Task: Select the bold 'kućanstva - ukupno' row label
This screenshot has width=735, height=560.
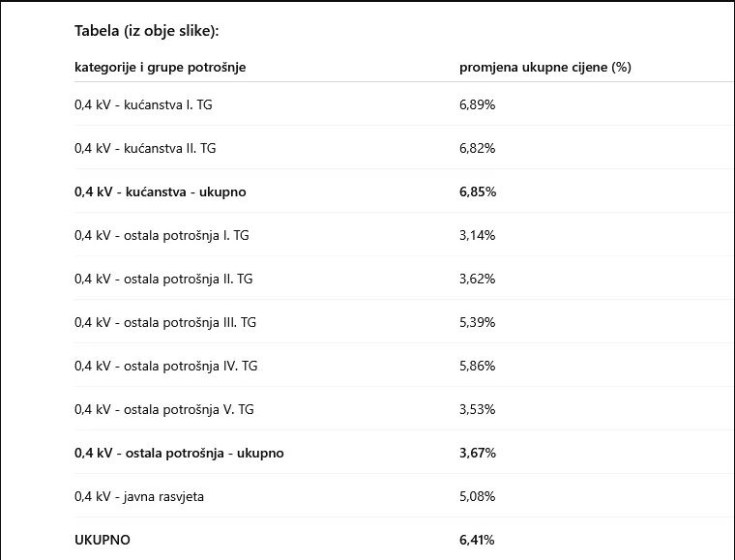Action: coord(161,192)
